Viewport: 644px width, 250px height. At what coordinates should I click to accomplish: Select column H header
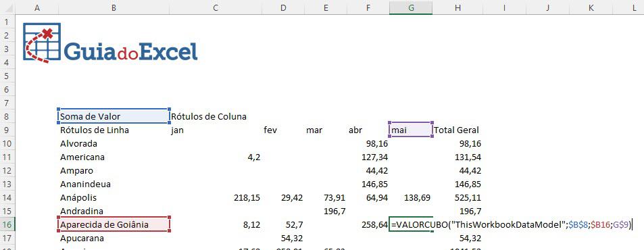point(457,7)
